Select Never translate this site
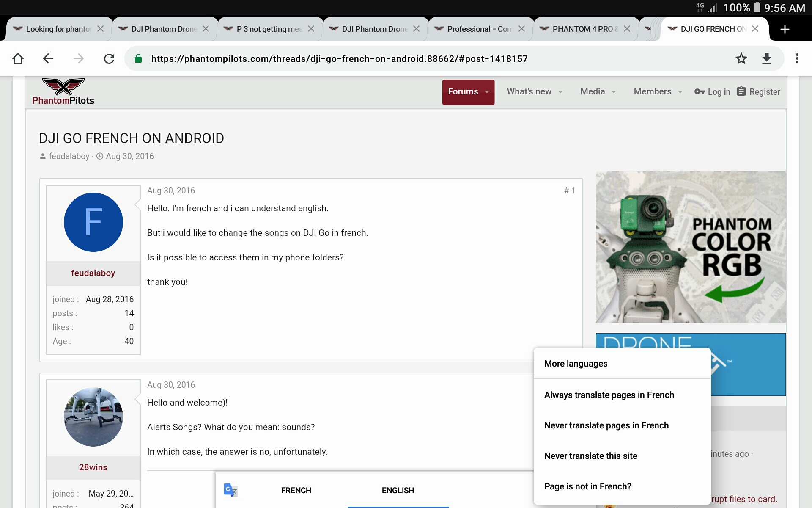812x508 pixels. point(622,456)
